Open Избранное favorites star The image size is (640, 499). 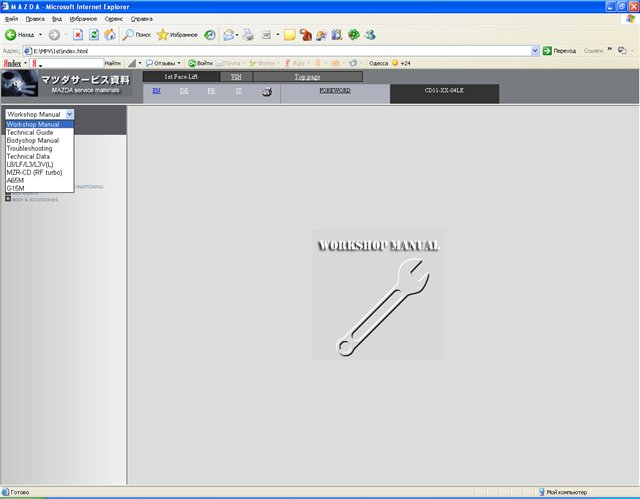[x=177, y=35]
